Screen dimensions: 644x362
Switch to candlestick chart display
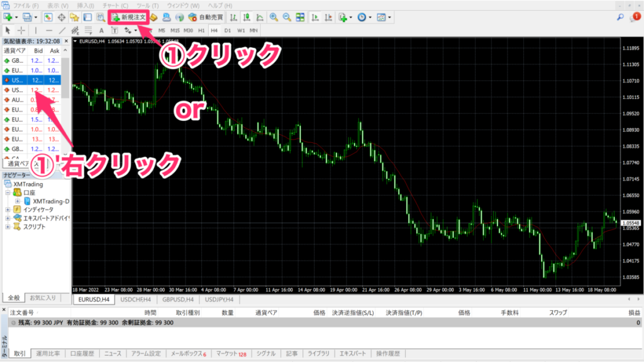[x=247, y=17]
